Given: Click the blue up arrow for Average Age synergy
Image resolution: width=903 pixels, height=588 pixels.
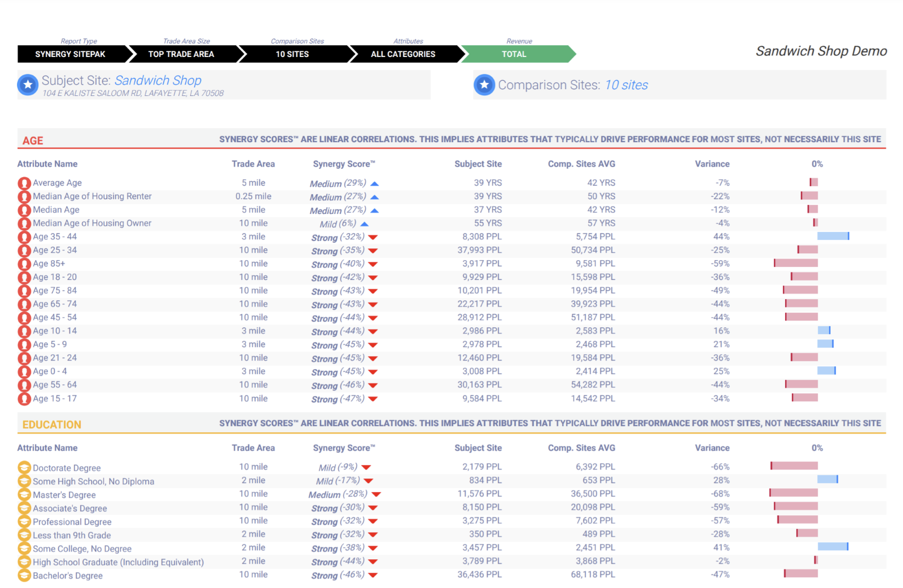Looking at the screenshot, I should (375, 184).
